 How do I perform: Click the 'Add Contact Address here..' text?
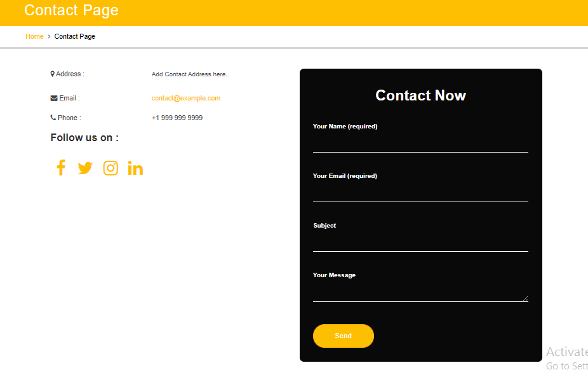coord(190,74)
